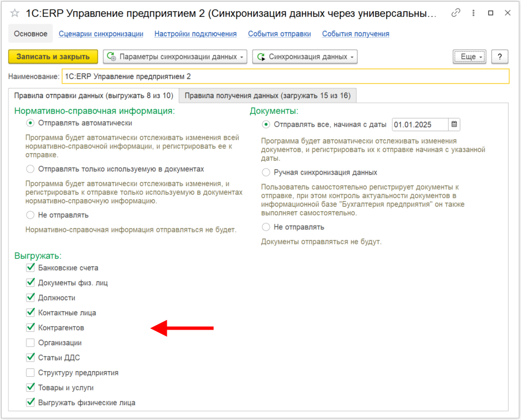Open Настройки подключения link

195,34
